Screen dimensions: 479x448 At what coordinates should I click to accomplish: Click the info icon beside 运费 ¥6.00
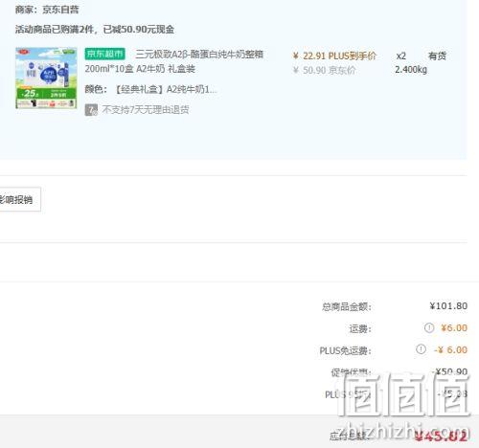coord(429,327)
